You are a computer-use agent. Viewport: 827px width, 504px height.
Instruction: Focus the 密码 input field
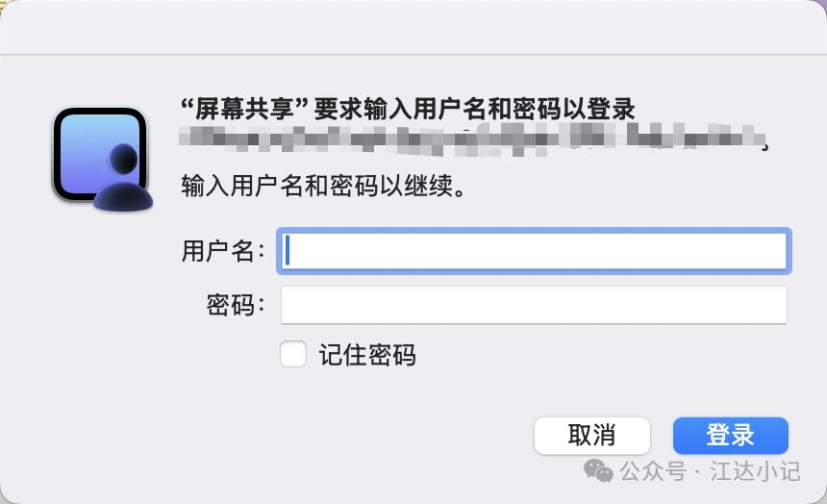point(534,305)
